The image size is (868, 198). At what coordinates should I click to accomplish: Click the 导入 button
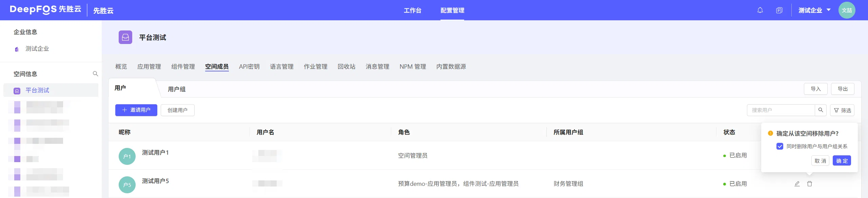click(815, 89)
